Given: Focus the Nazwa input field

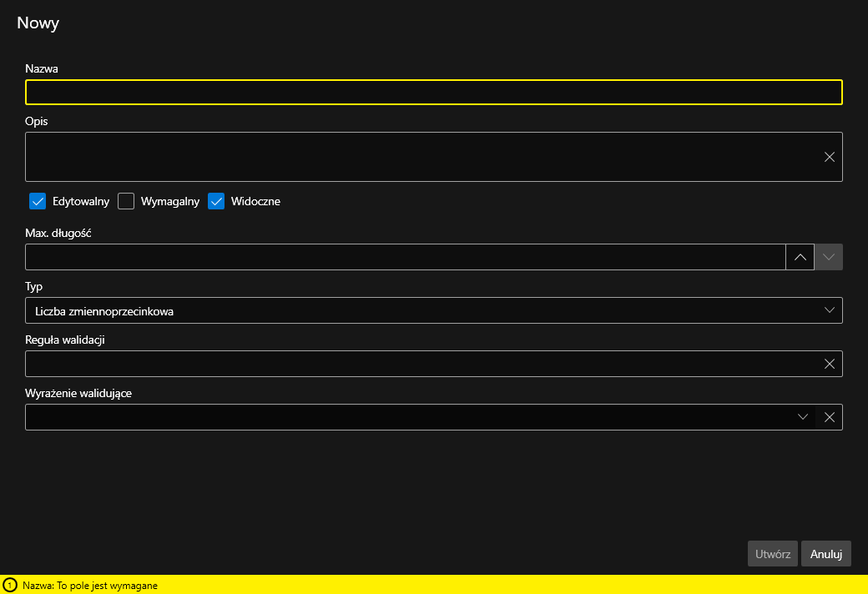Looking at the screenshot, I should pos(433,92).
